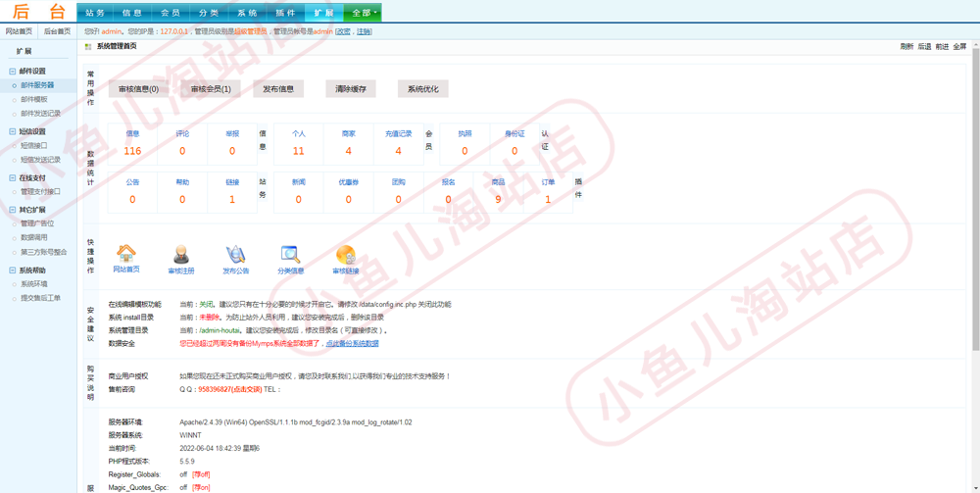
Task: Click the 优惠券 statistic cell
Action: [348, 192]
